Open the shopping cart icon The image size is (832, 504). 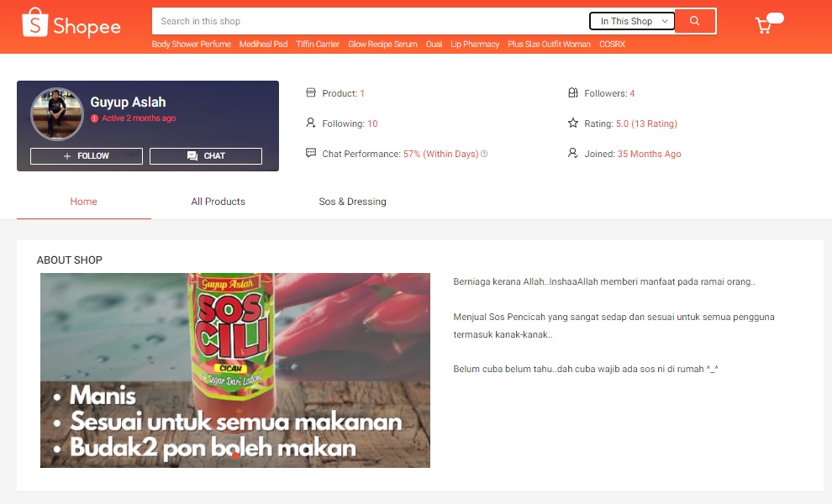click(x=764, y=25)
